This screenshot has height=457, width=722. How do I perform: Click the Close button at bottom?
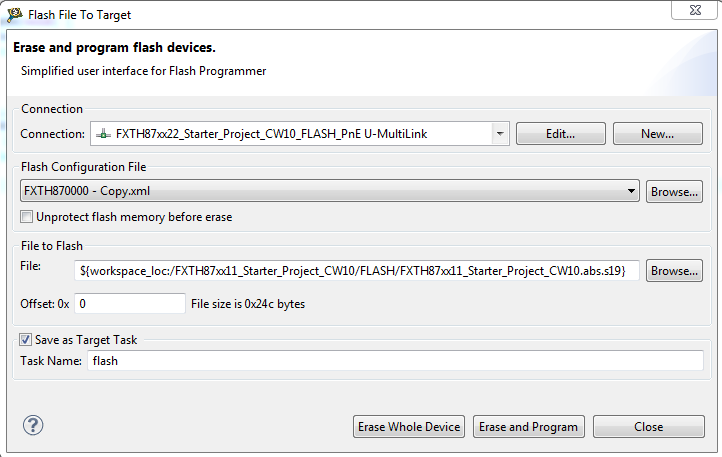point(648,427)
